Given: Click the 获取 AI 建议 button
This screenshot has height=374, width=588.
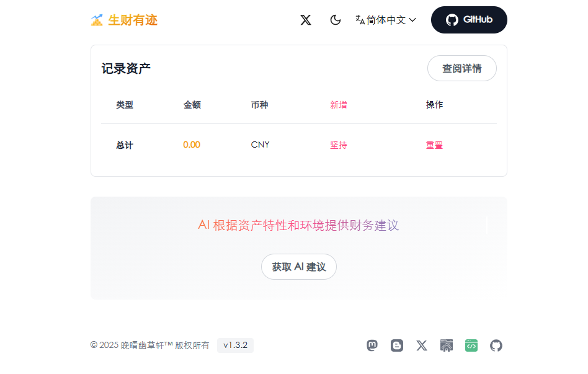Looking at the screenshot, I should (x=299, y=267).
